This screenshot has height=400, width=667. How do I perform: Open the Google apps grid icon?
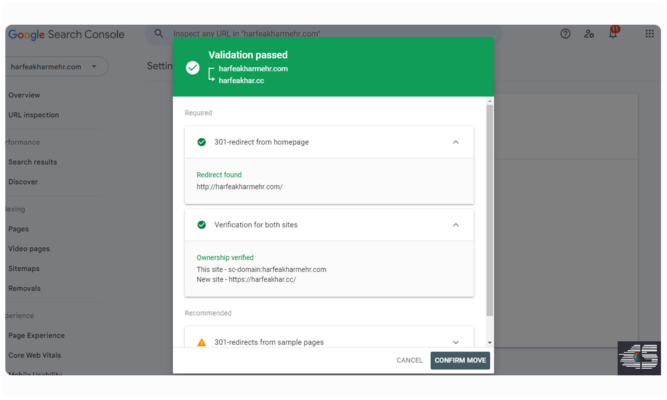[x=649, y=34]
